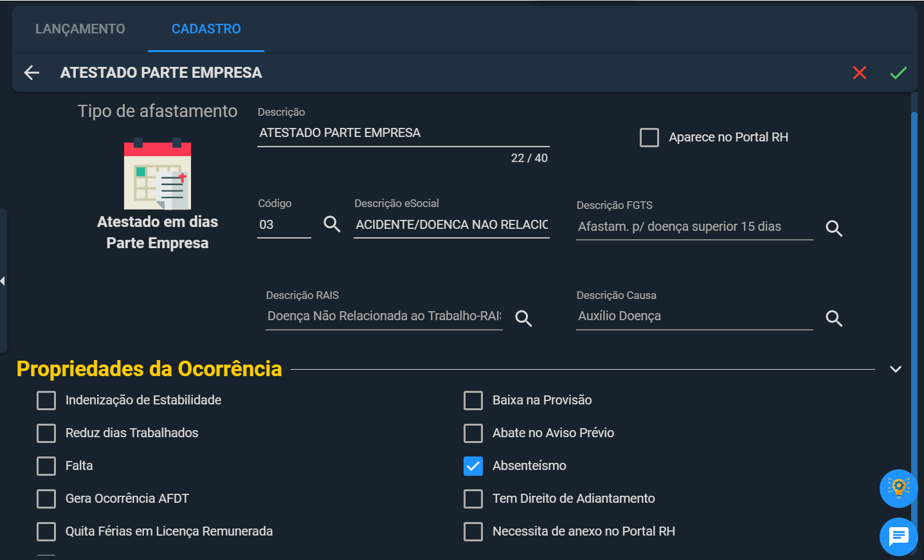Click the 22 / 40 character counter
This screenshot has height=560, width=924.
(x=529, y=158)
